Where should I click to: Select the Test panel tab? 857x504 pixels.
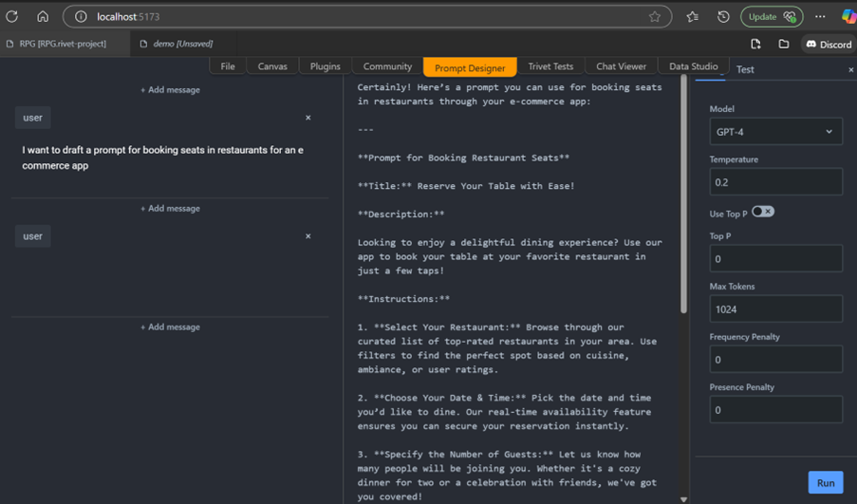pyautogui.click(x=745, y=69)
